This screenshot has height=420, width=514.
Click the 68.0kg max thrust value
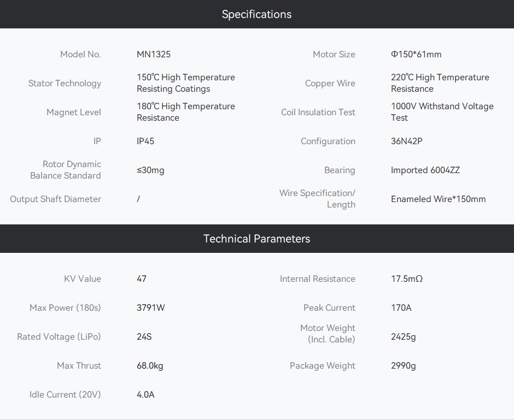click(150, 366)
